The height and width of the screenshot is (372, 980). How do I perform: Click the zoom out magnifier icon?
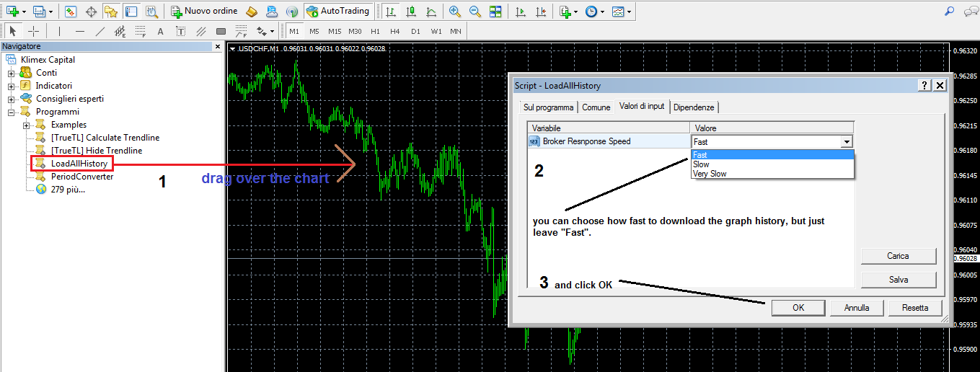tap(474, 12)
